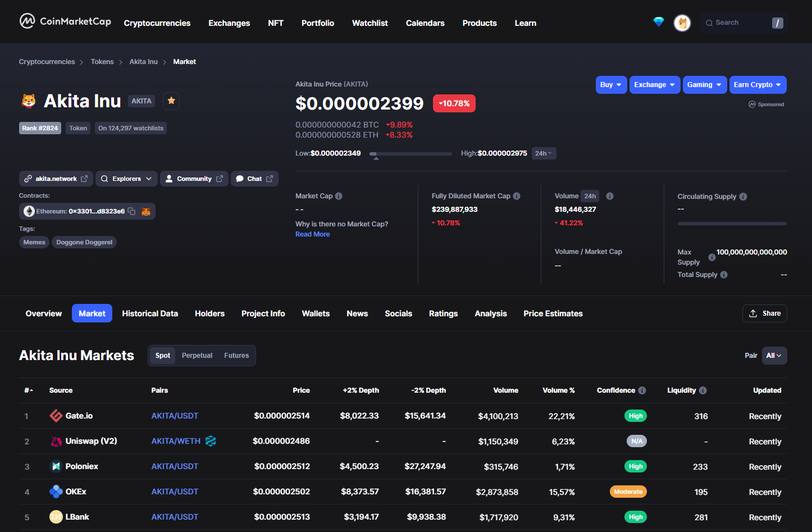This screenshot has width=812, height=532.
Task: Click the icon beside the AKITA/WETH pair
Action: [x=211, y=441]
